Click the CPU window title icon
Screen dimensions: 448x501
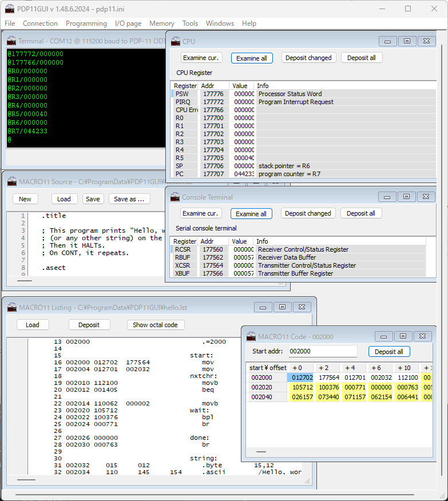coord(175,41)
